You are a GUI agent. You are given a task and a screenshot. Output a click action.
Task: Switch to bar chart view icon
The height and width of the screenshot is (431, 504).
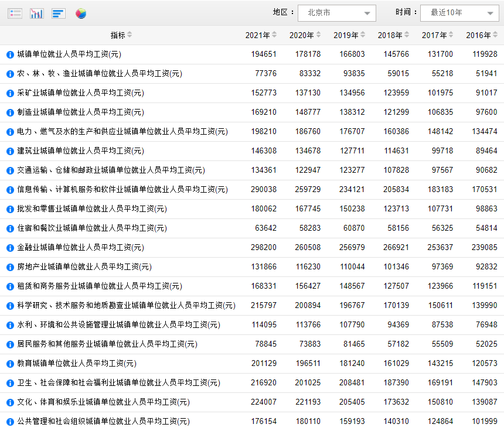(x=37, y=13)
